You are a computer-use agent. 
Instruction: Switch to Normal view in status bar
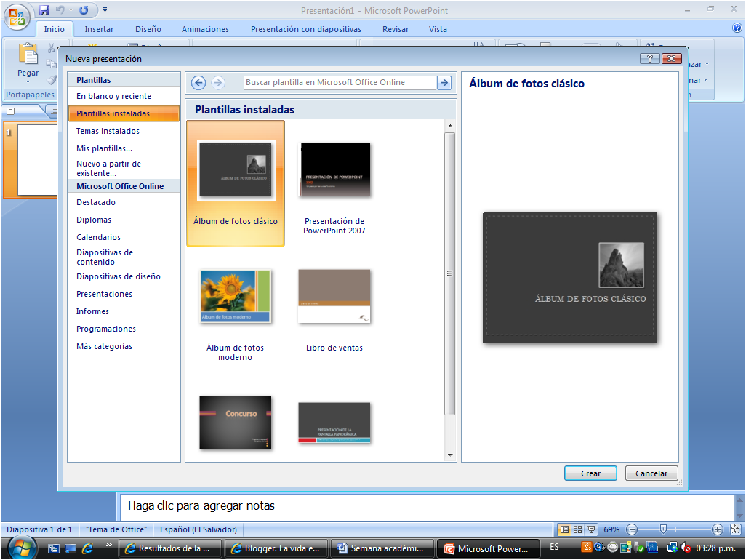(564, 529)
